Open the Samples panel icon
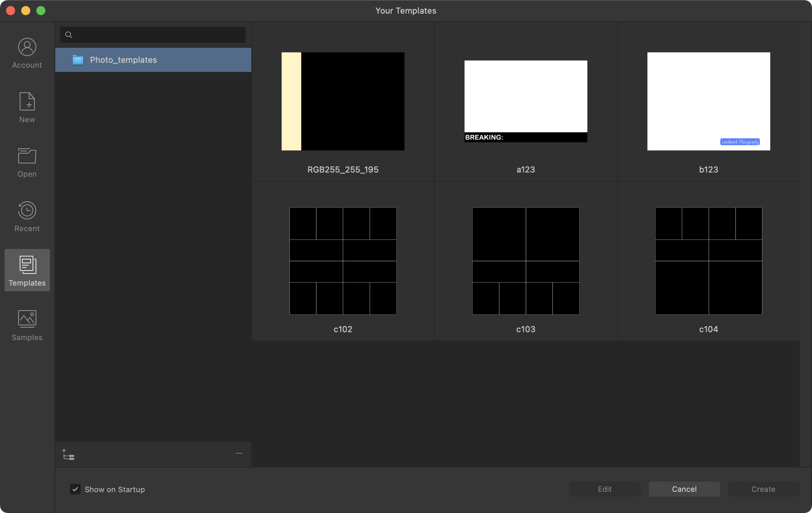812x513 pixels. pyautogui.click(x=27, y=325)
